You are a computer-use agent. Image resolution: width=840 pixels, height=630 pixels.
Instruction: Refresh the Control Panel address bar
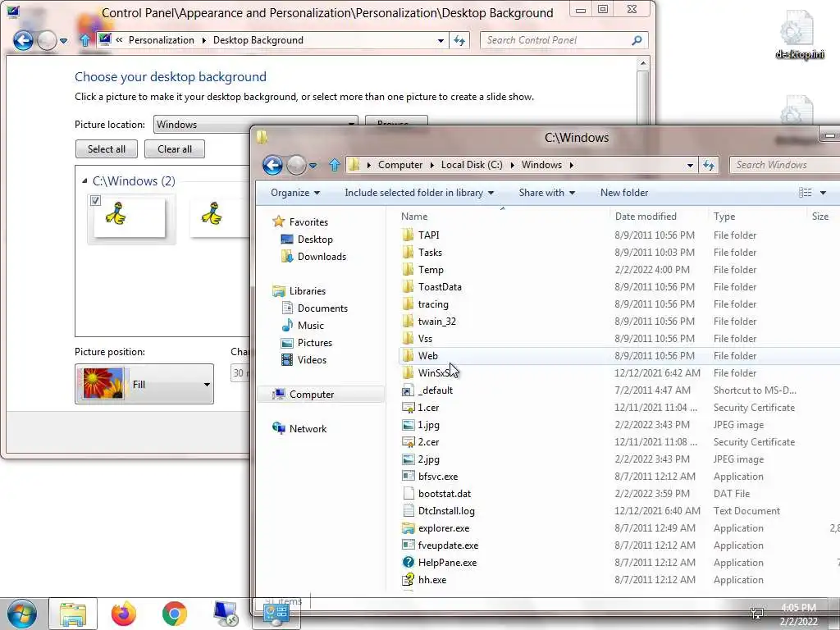[x=459, y=40]
